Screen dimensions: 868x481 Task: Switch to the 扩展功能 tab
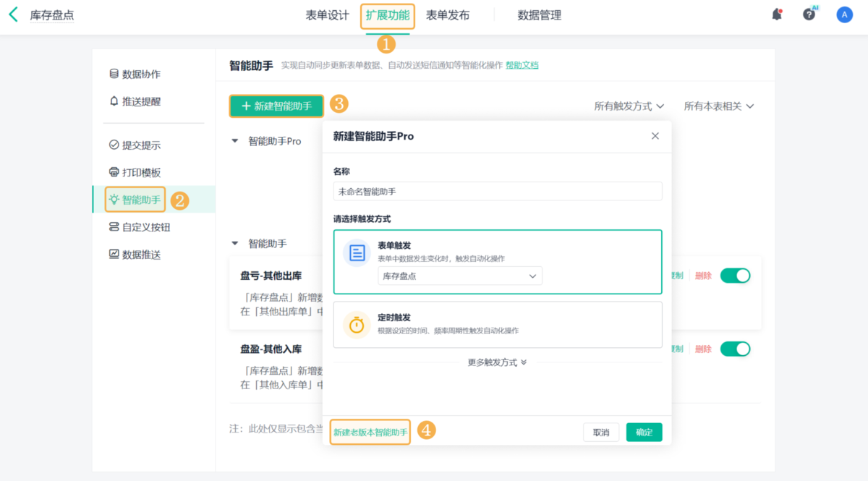coord(388,15)
